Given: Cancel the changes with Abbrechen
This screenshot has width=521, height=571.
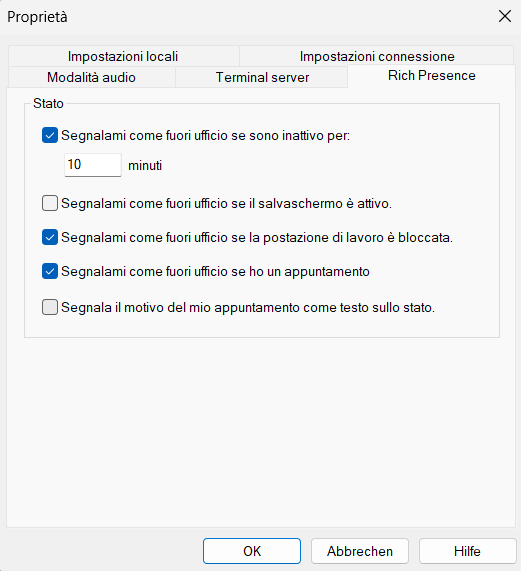Looking at the screenshot, I should [x=360, y=551].
